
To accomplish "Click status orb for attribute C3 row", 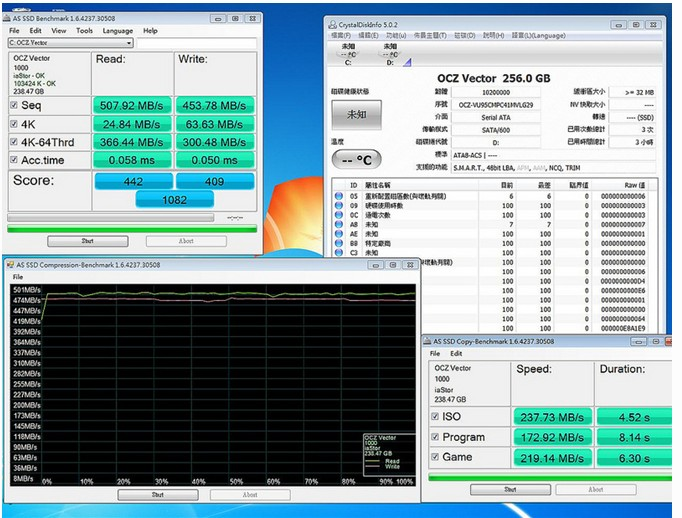I will pyautogui.click(x=339, y=252).
